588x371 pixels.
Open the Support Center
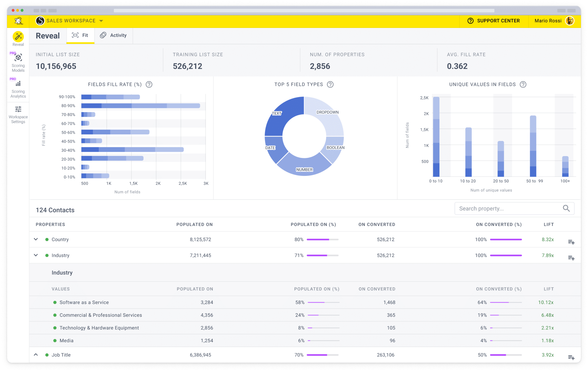pyautogui.click(x=493, y=21)
